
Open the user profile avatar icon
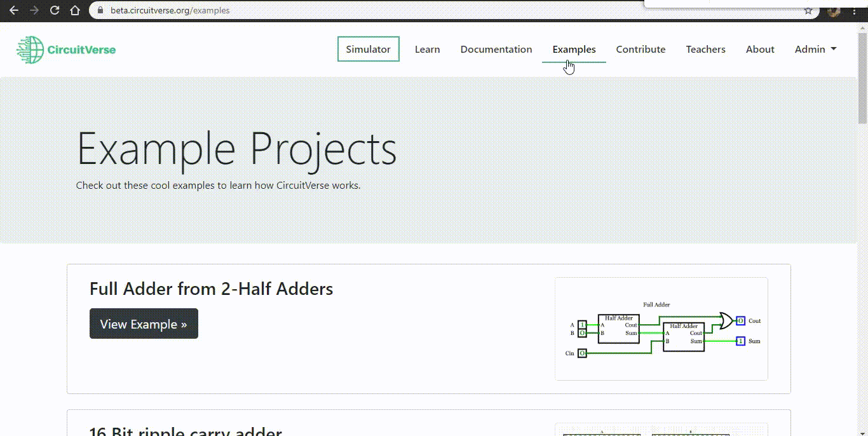tap(833, 10)
